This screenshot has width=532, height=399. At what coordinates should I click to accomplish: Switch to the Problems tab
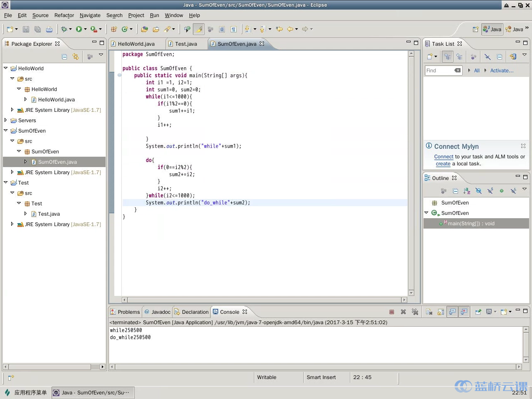[125, 312]
